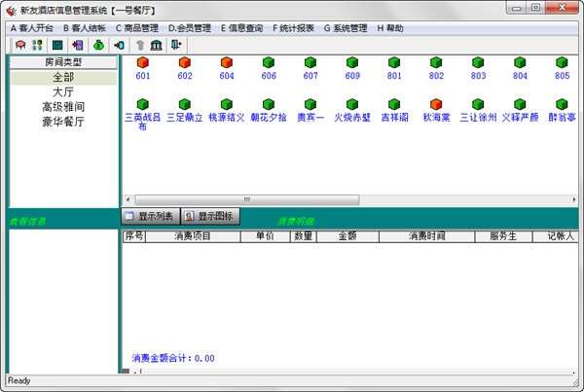Screen dimensions: 584x392
Task: Choose 全部 in room type list
Action: (x=62, y=76)
